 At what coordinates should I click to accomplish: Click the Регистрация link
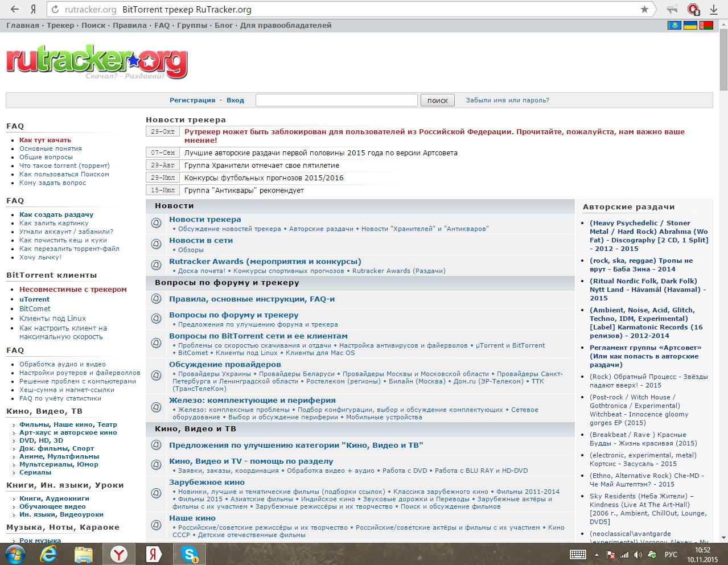tap(192, 100)
